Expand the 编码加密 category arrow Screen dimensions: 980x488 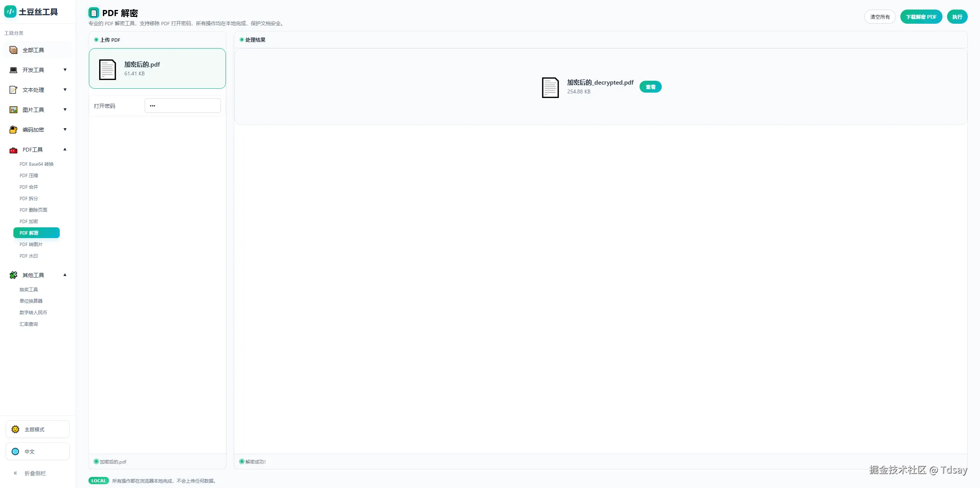click(65, 129)
